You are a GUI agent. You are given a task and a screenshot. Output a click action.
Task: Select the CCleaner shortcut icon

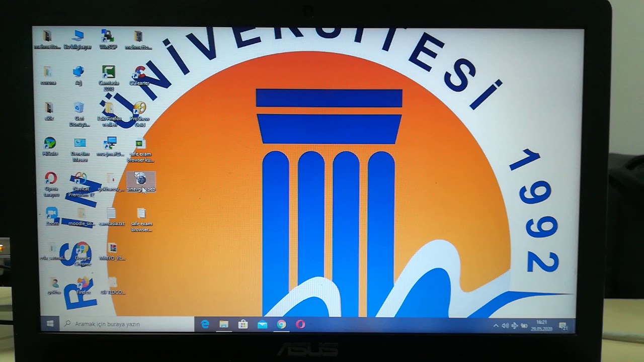(139, 76)
